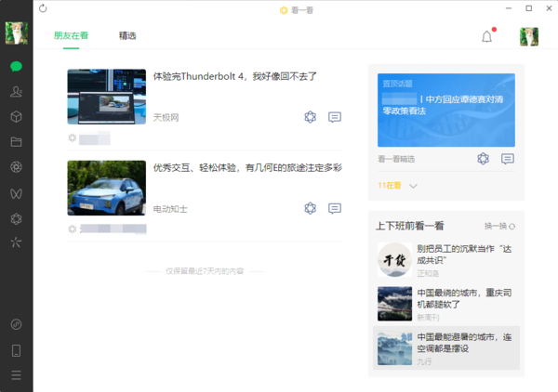Open Channels butterfly icon in sidebar
This screenshot has height=392, width=558.
point(16,193)
